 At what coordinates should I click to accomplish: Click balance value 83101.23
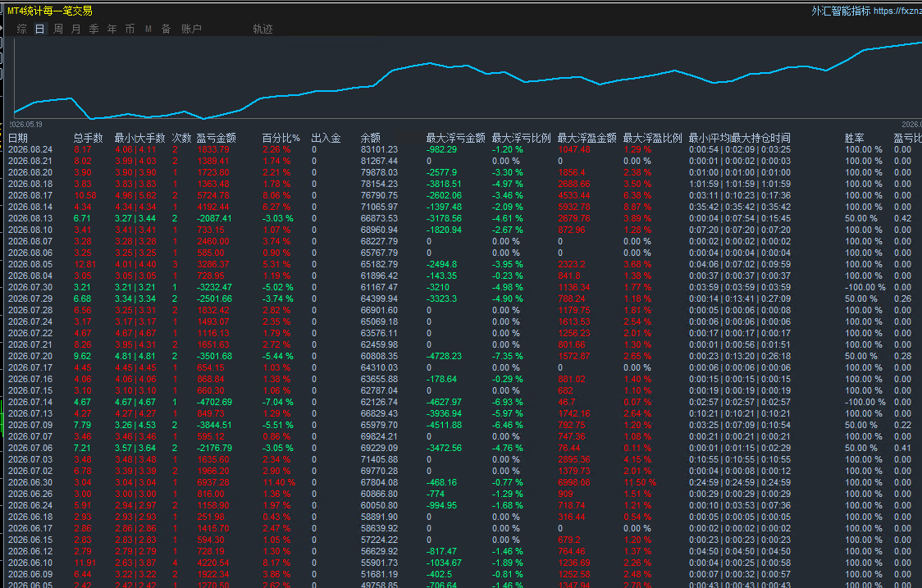379,150
